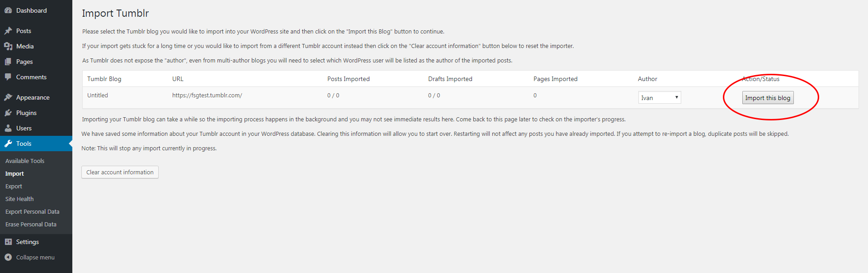The height and width of the screenshot is (273, 868).
Task: Go to Export Personal Data
Action: pos(32,211)
